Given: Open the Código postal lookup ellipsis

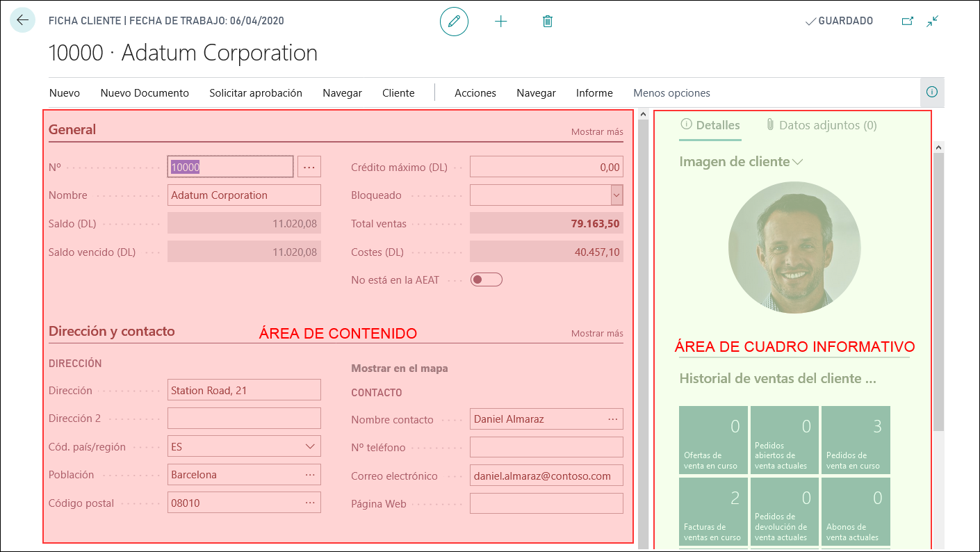Looking at the screenshot, I should pyautogui.click(x=310, y=503).
